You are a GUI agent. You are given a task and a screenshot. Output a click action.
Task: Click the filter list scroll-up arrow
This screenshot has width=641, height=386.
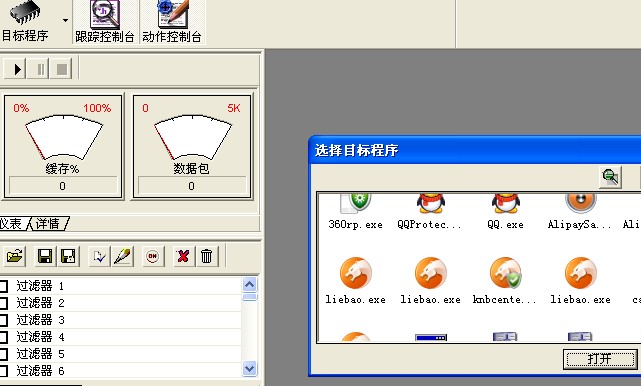coord(249,284)
